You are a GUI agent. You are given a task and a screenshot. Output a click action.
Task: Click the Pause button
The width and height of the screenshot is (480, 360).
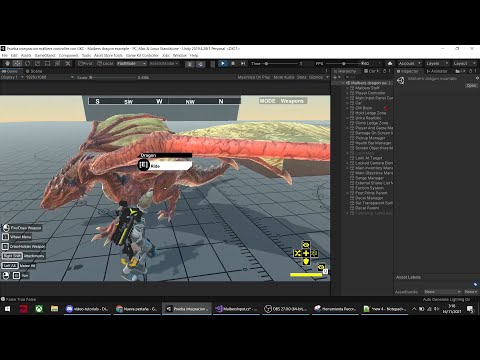click(x=233, y=63)
